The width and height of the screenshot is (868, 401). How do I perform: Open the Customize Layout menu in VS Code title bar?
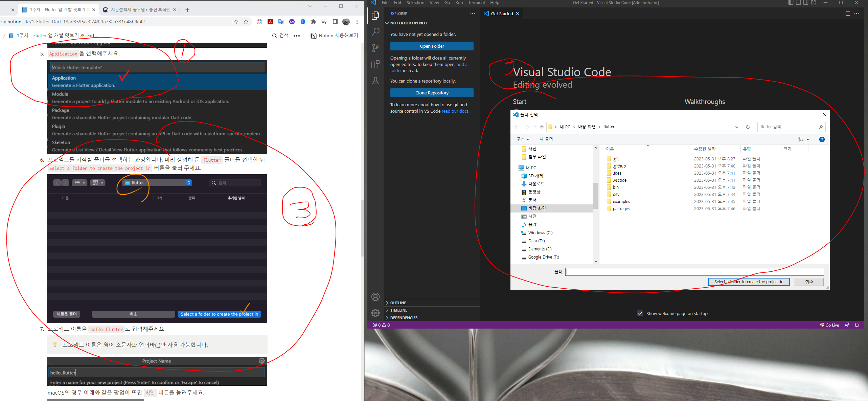814,3
